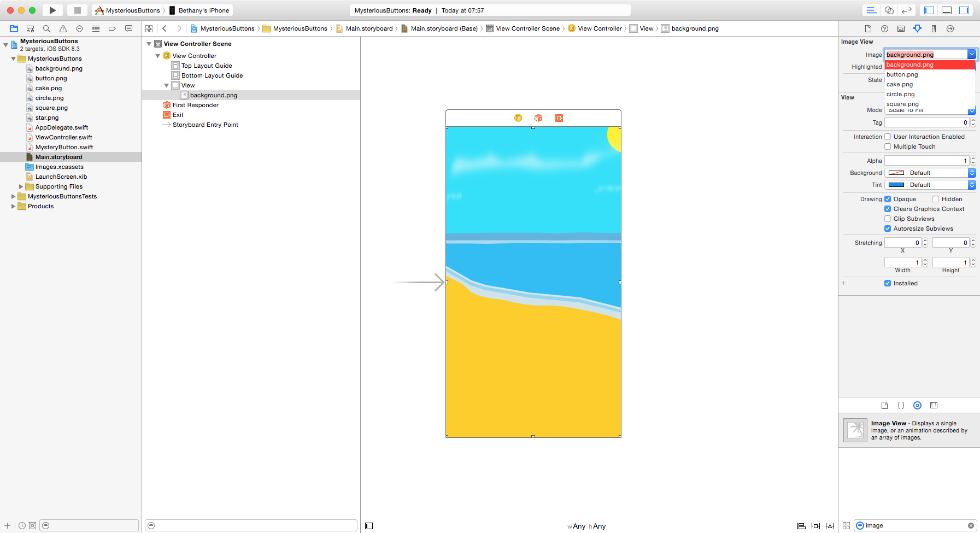This screenshot has height=533, width=980.
Task: Open the Align constraints menu
Action: [801, 526]
